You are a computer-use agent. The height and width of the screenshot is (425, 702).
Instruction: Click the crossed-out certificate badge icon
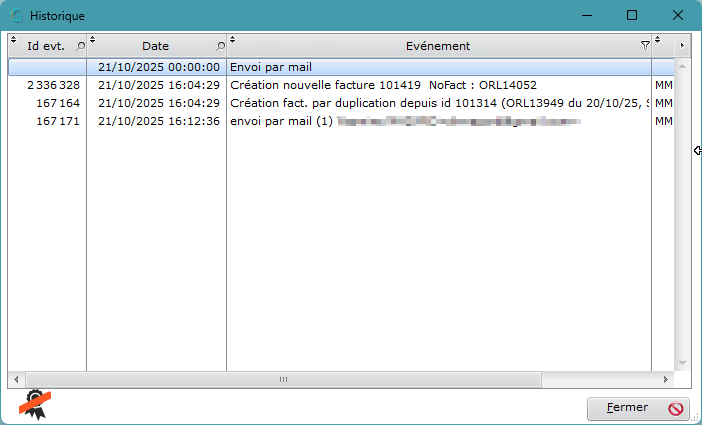[x=35, y=404]
